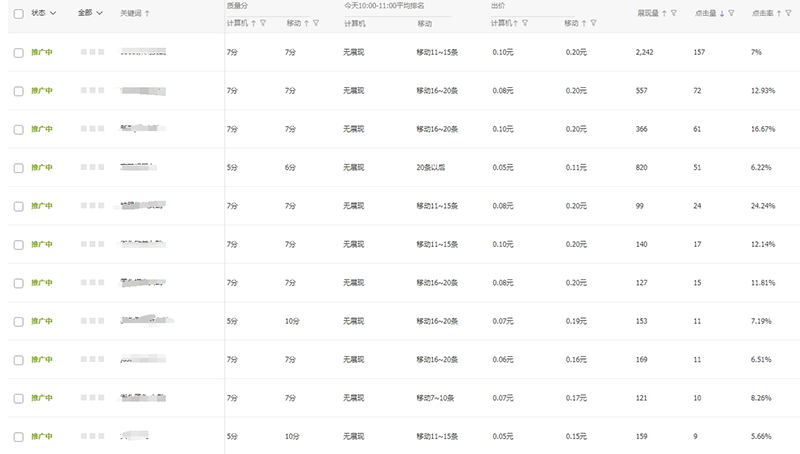
Task: Sort by the 关键词 column arrow
Action: (x=148, y=13)
